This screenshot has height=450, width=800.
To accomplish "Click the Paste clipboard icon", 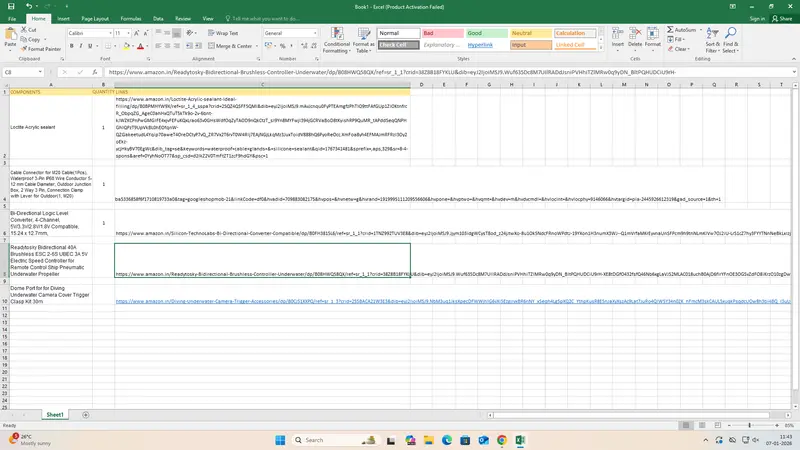I will 10,34.
